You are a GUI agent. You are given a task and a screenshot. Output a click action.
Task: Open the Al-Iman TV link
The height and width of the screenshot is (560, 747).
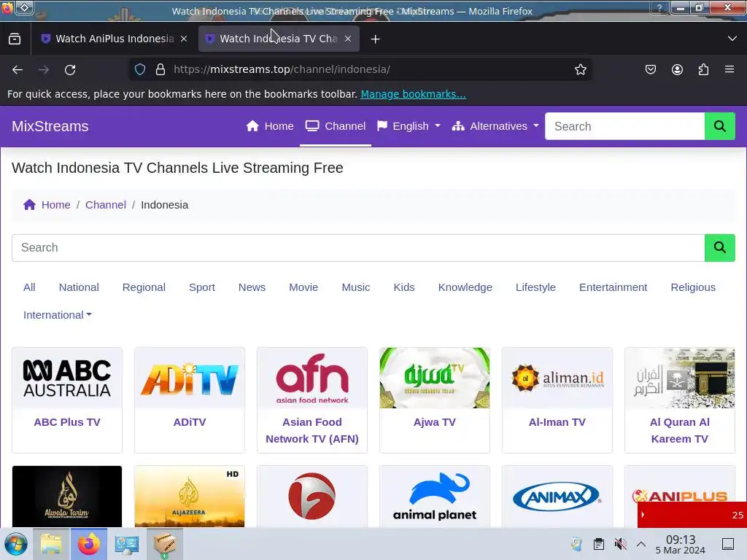pyautogui.click(x=557, y=422)
